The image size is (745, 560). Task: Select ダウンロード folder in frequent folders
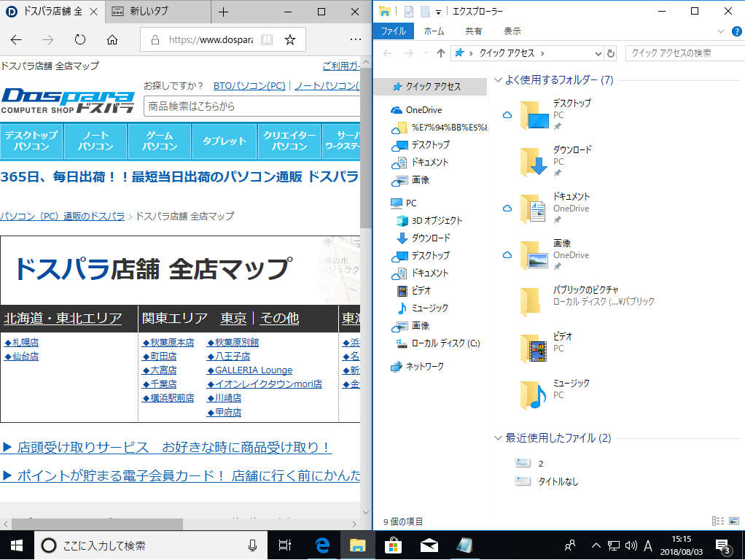[x=556, y=160]
